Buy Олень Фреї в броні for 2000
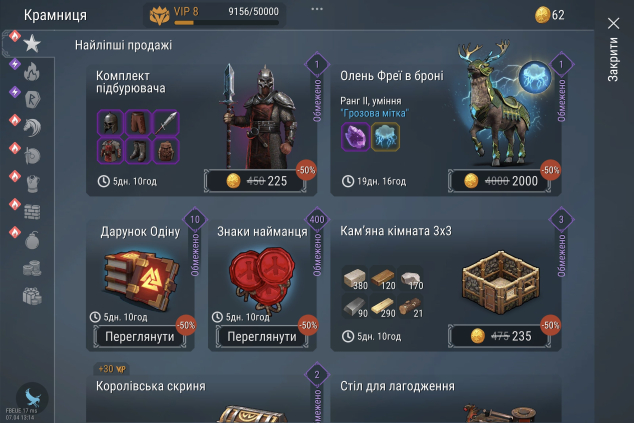This screenshot has width=634, height=423. point(500,181)
